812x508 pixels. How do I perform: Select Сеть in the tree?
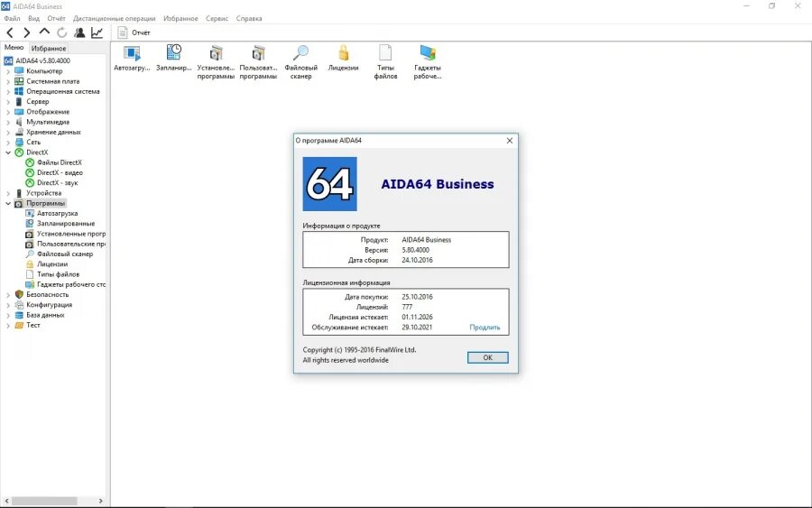[33, 142]
